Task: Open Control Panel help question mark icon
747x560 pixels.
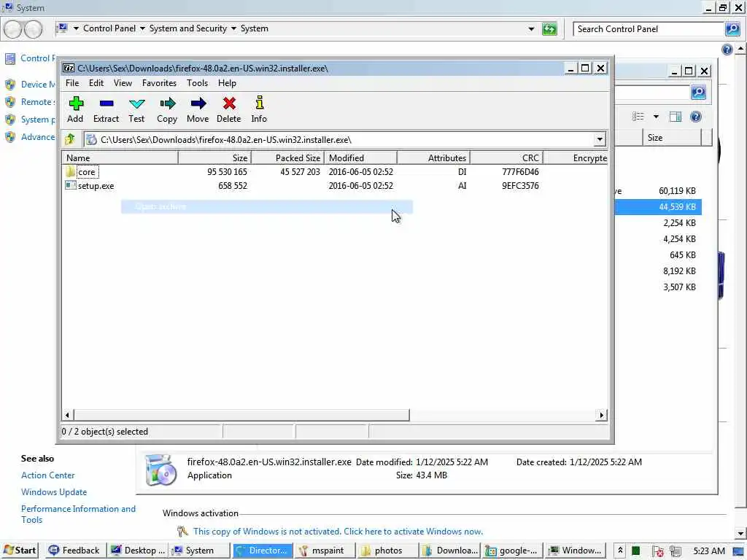Action: tap(727, 50)
